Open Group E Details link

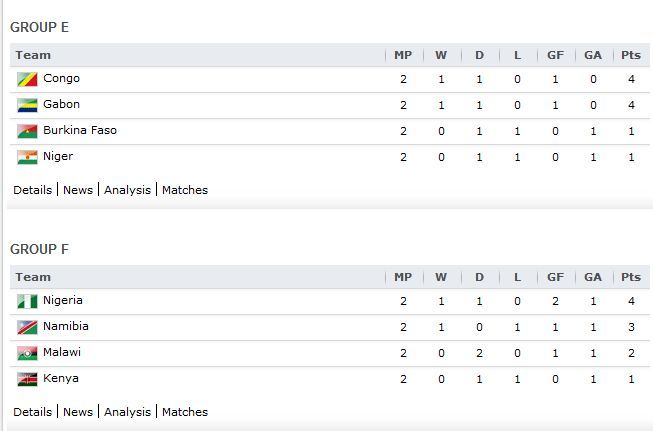32,190
